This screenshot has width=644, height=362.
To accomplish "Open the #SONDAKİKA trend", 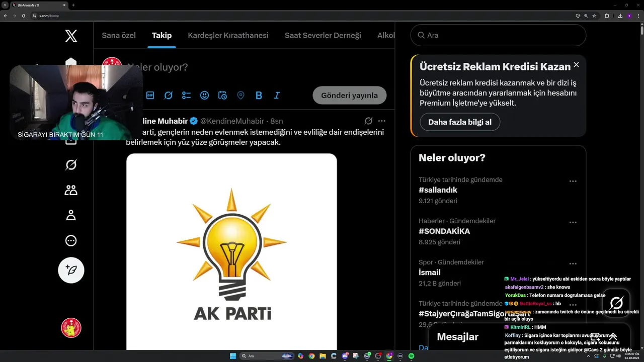I will point(444,231).
